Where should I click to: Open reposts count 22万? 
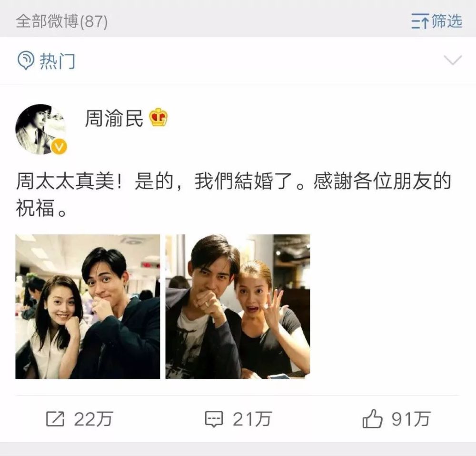coord(93,419)
